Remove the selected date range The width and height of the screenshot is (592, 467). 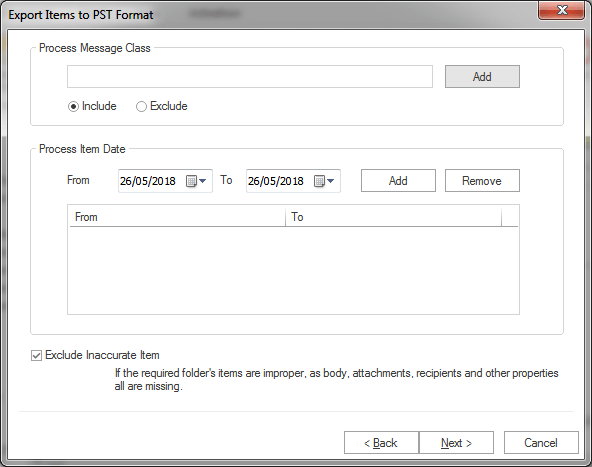tap(482, 181)
